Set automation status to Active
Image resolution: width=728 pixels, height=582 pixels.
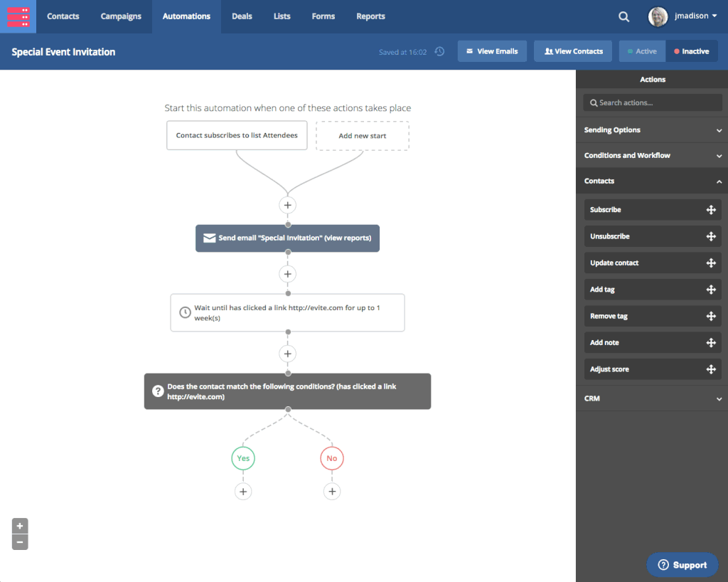point(642,51)
